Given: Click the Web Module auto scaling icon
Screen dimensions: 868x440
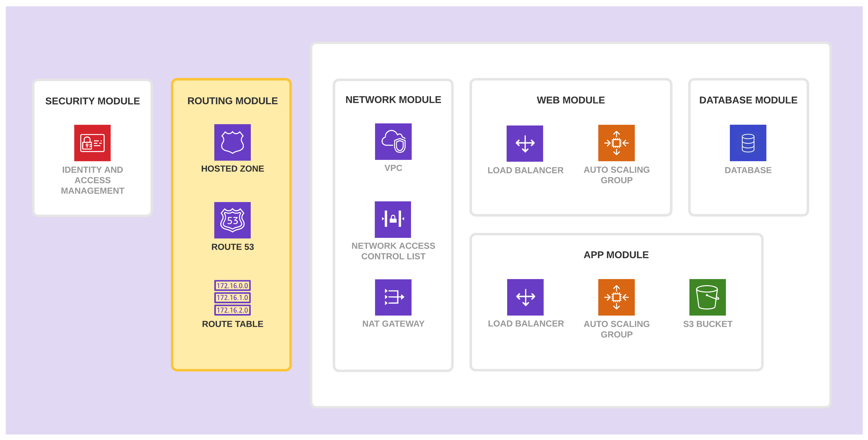Looking at the screenshot, I should tap(616, 143).
